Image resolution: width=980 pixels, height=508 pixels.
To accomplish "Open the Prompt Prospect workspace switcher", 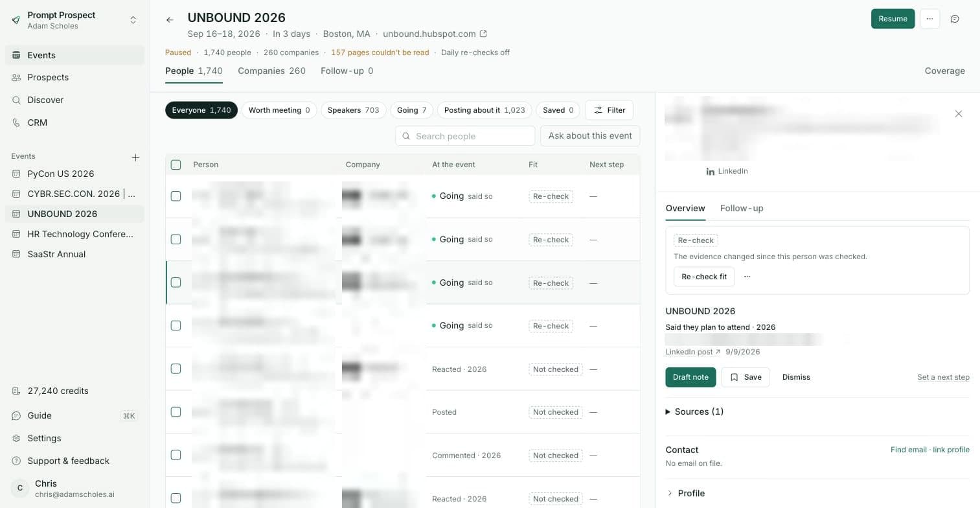I will click(74, 20).
